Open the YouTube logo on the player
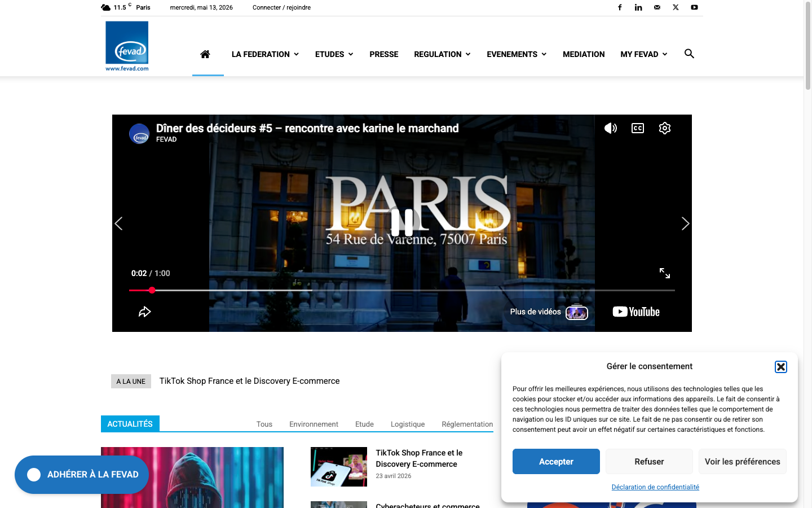 coord(636,312)
